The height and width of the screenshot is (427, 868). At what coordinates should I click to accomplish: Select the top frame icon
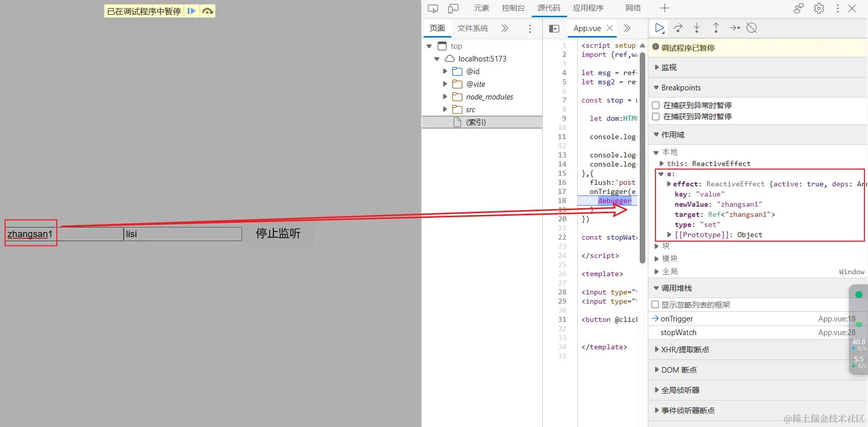click(x=442, y=46)
